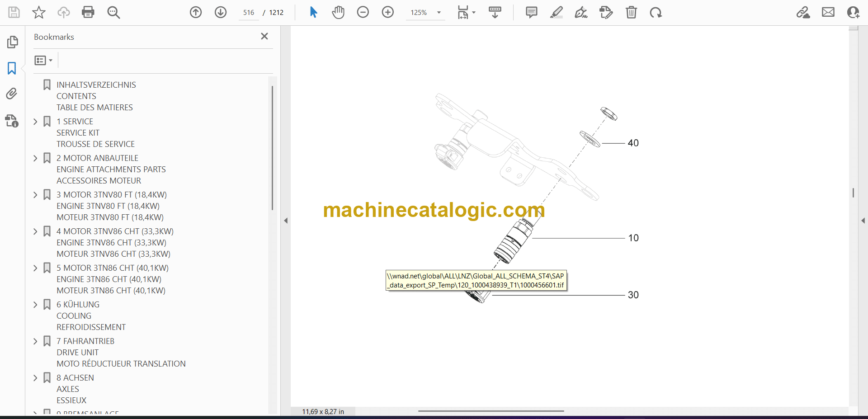
Task: Toggle the page thumbnails panel
Action: (x=12, y=42)
